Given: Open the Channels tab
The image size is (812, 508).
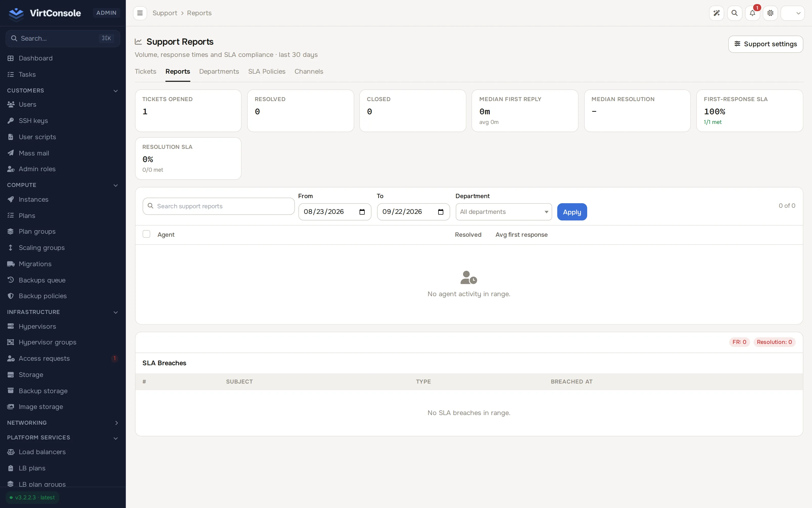Looking at the screenshot, I should (309, 71).
